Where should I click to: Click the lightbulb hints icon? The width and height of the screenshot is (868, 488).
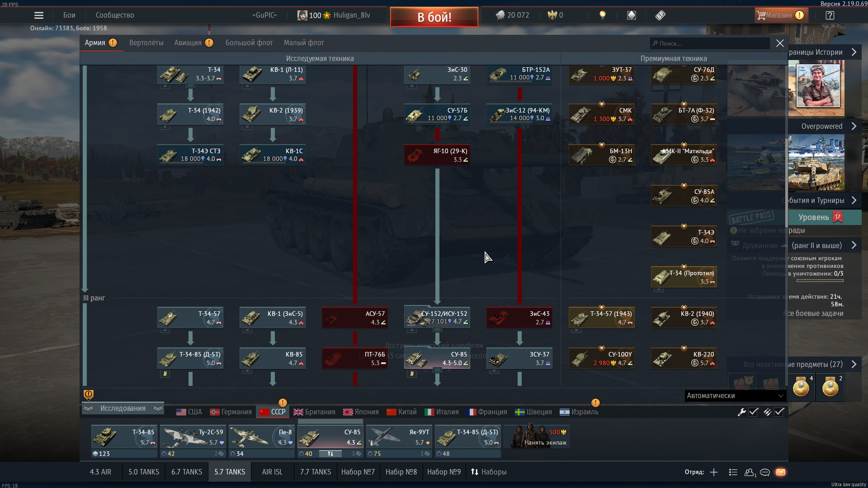[x=602, y=15]
